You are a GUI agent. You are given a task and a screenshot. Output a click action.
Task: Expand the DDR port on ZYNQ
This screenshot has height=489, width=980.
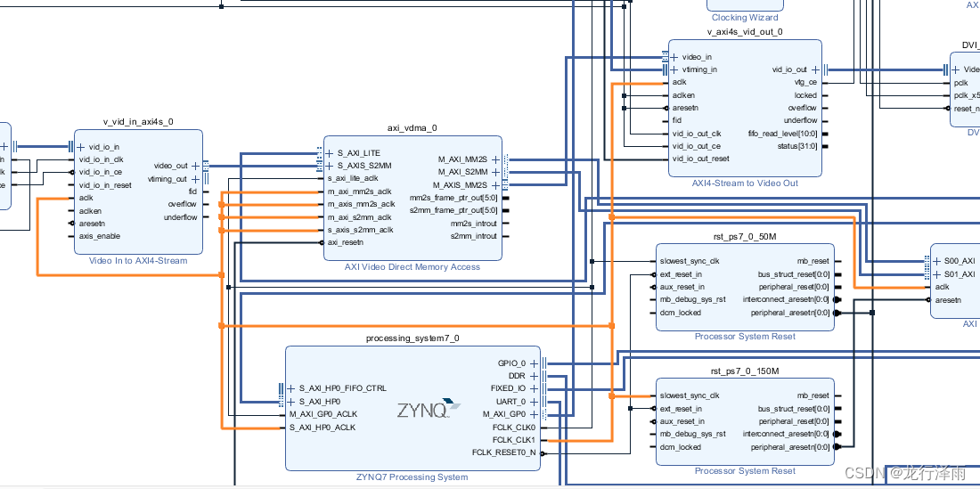pyautogui.click(x=535, y=376)
